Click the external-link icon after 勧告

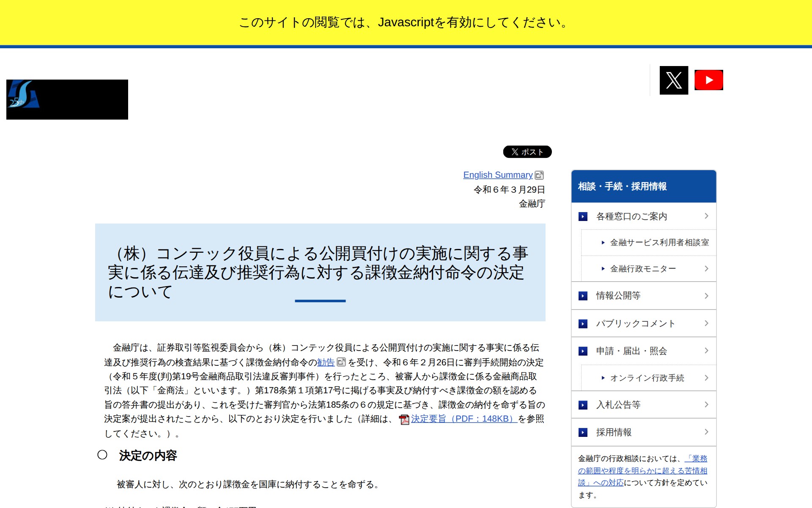[x=341, y=362]
